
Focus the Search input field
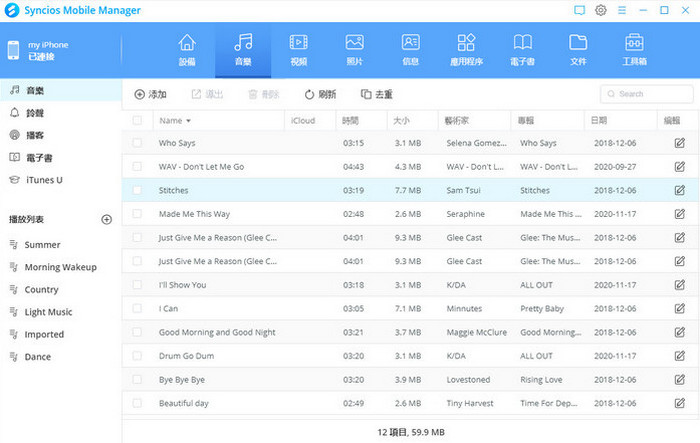point(646,94)
